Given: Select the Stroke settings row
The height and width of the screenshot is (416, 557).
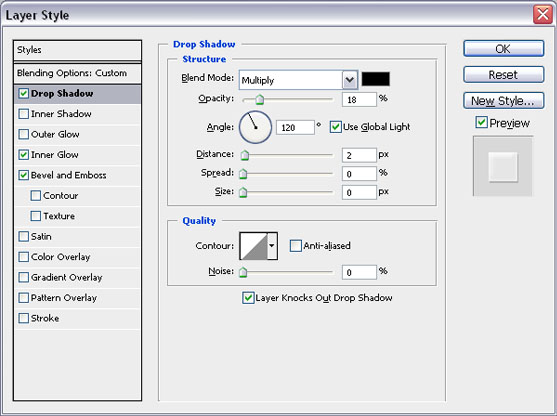Looking at the screenshot, I should [77, 318].
